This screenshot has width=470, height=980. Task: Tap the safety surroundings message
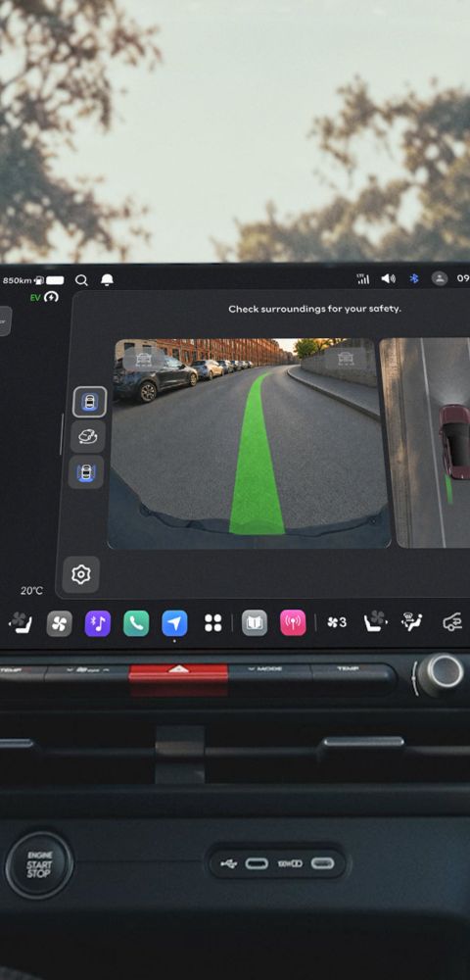tap(314, 309)
